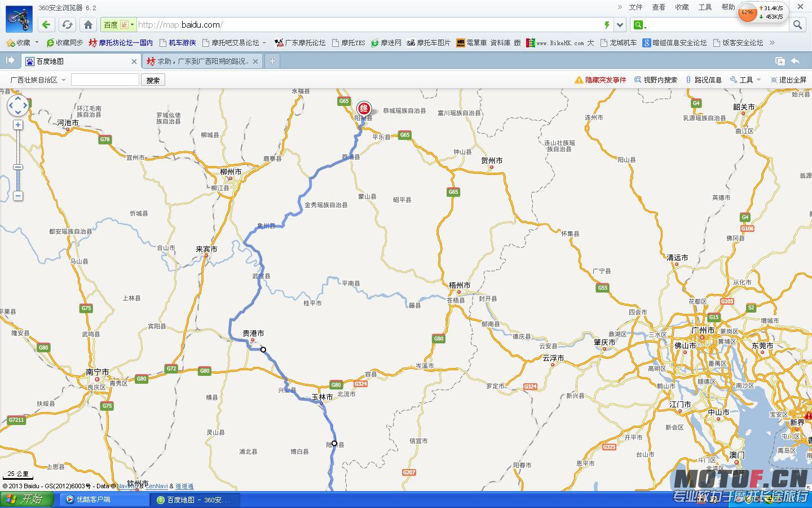Viewport: 812px width, 508px height.
Task: Go back with the green back arrow
Action: 46,24
